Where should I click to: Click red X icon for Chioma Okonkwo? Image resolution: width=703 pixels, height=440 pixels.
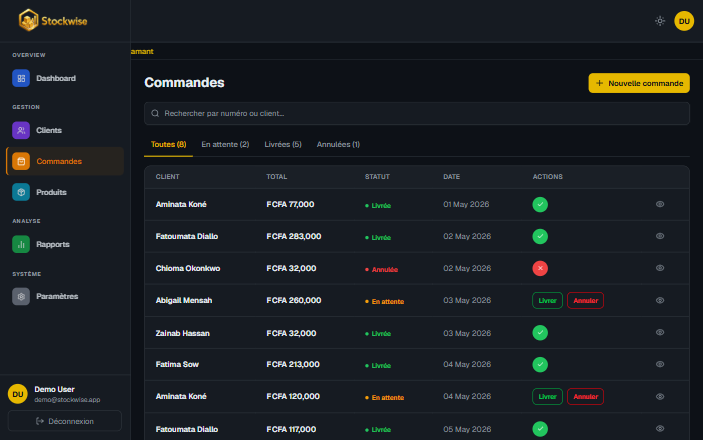pyautogui.click(x=540, y=268)
